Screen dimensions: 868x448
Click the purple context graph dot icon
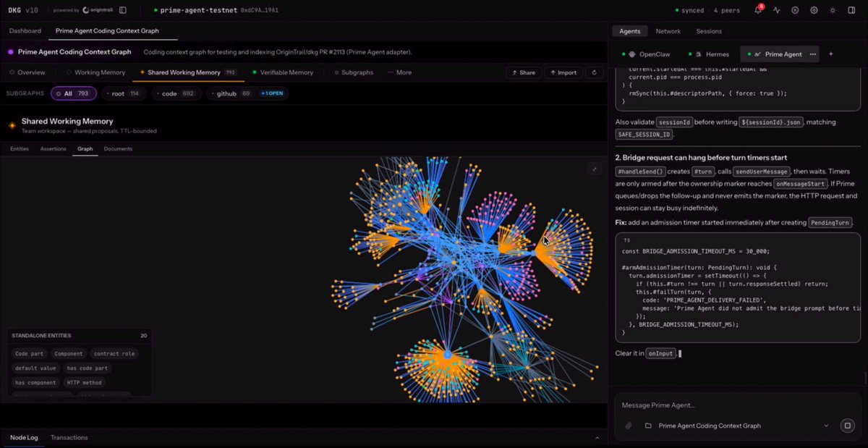[x=11, y=52]
